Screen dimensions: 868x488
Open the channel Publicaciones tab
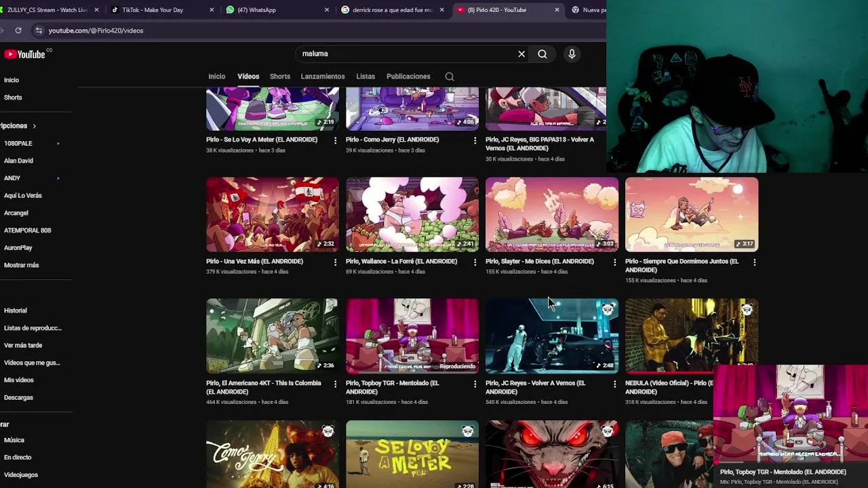tap(408, 77)
